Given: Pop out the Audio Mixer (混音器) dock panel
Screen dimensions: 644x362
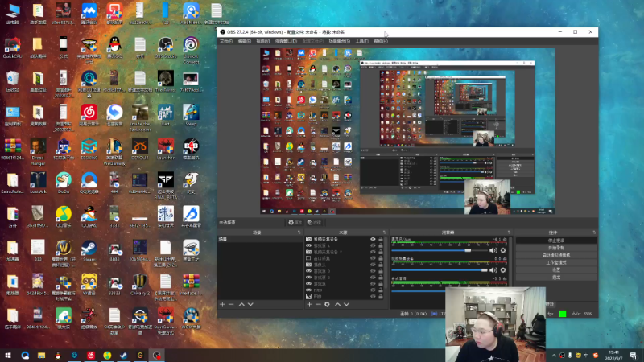Looking at the screenshot, I should (x=510, y=232).
